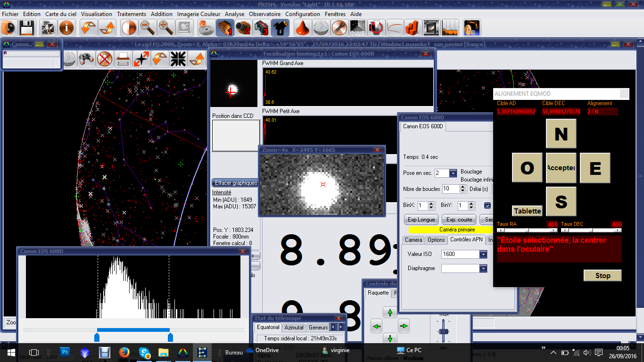Click the printer icon in sky map toolbar

(x=123, y=59)
